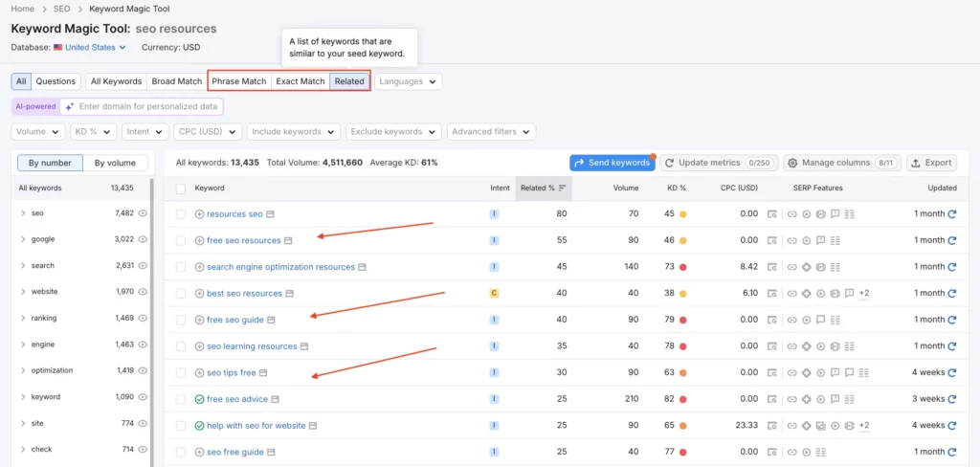Tick checkbox for free seo resources
Viewport: 980px width, 467px height.
click(x=181, y=240)
